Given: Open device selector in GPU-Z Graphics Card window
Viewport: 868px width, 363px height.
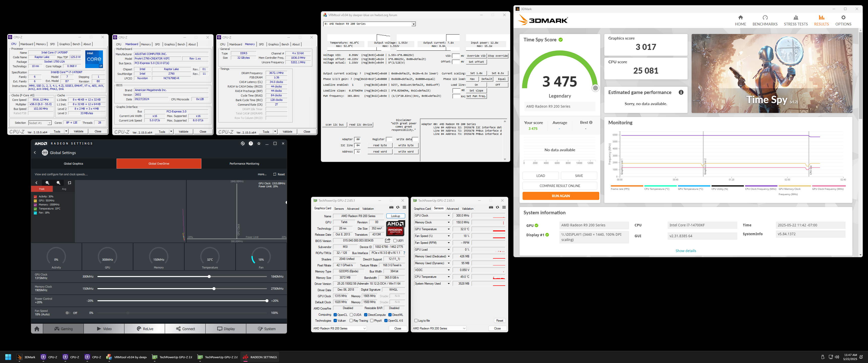Looking at the screenshot, I should point(340,328).
